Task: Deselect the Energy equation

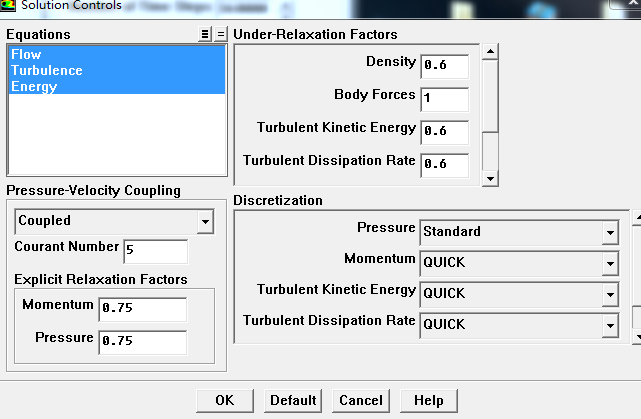Action: pos(34,86)
